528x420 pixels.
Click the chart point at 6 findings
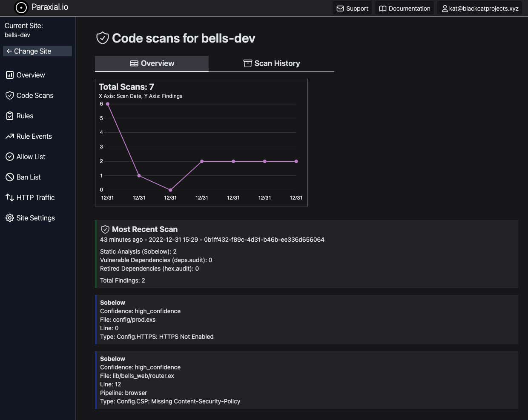pyautogui.click(x=108, y=104)
